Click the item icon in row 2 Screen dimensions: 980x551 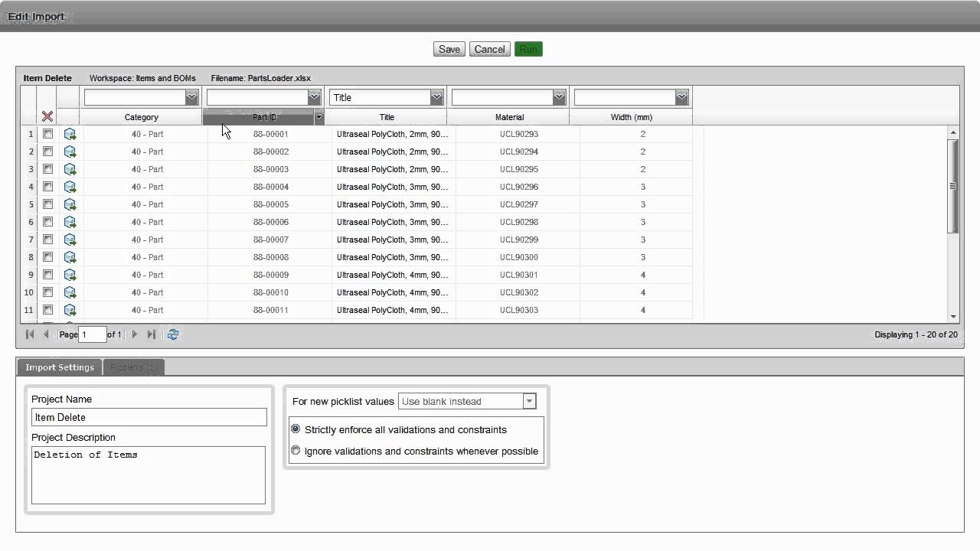coord(70,152)
